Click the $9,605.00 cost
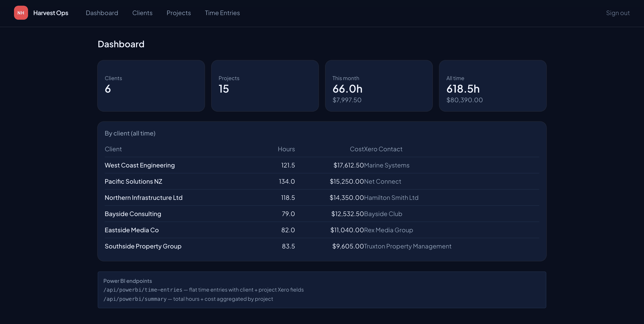Viewport: 644px width, 324px height. tap(348, 246)
